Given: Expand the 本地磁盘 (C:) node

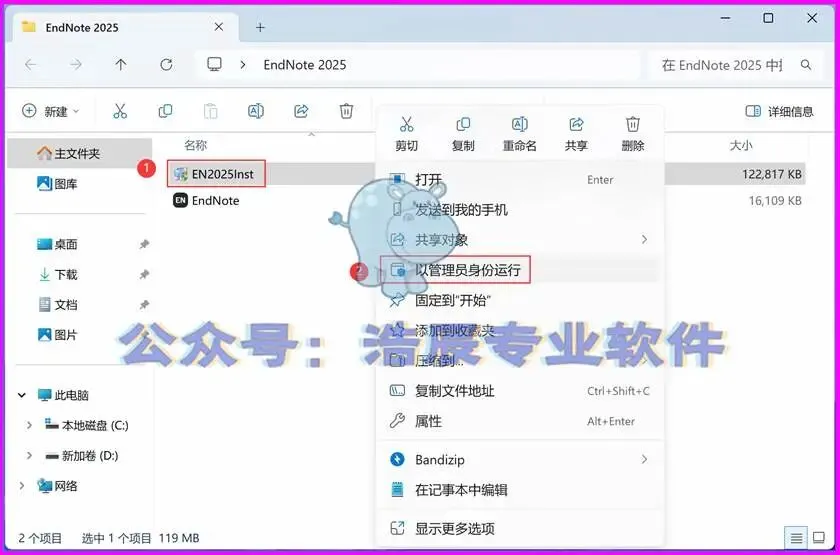Looking at the screenshot, I should pyautogui.click(x=29, y=425).
